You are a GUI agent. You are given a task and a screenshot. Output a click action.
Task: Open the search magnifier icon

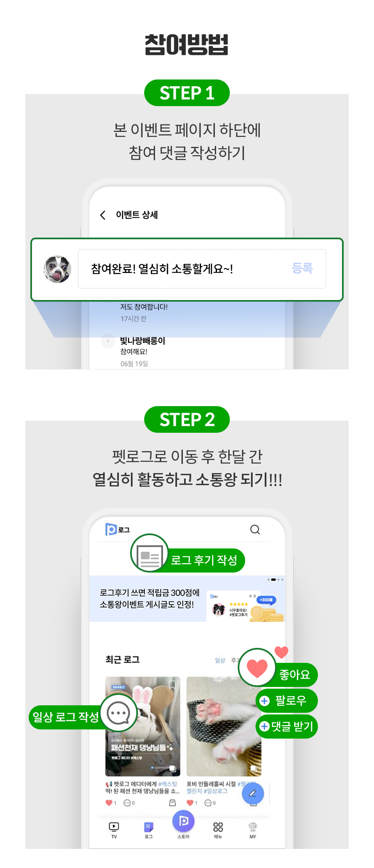(255, 530)
